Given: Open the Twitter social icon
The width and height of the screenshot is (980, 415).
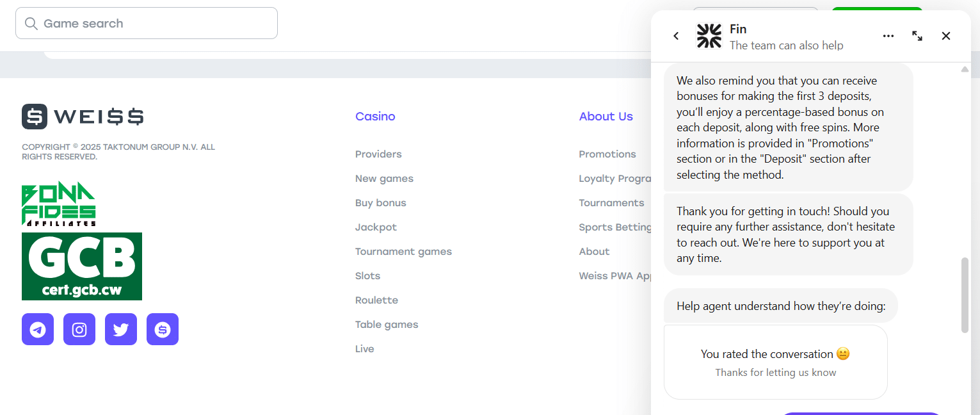Looking at the screenshot, I should 121,329.
